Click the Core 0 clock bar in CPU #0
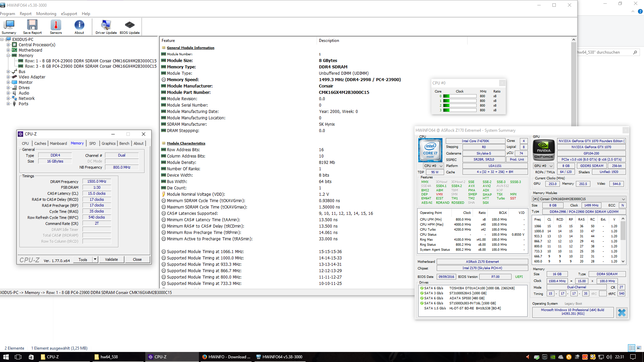The height and width of the screenshot is (362, 644). coord(460,96)
